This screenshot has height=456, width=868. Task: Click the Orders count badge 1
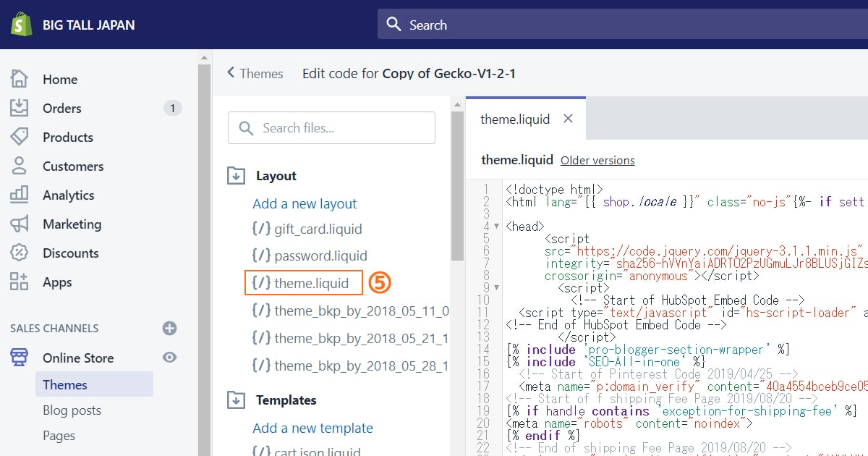tap(172, 109)
